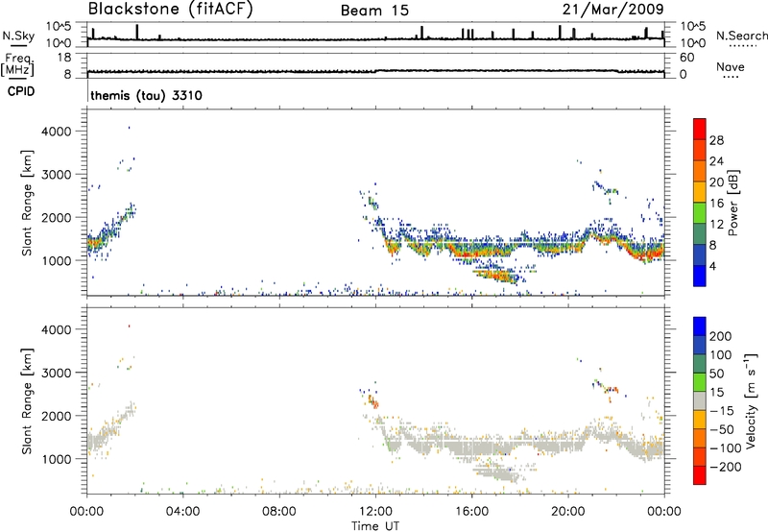
Task: Click the '-200' velocity colorbar value
Action: coord(725,467)
